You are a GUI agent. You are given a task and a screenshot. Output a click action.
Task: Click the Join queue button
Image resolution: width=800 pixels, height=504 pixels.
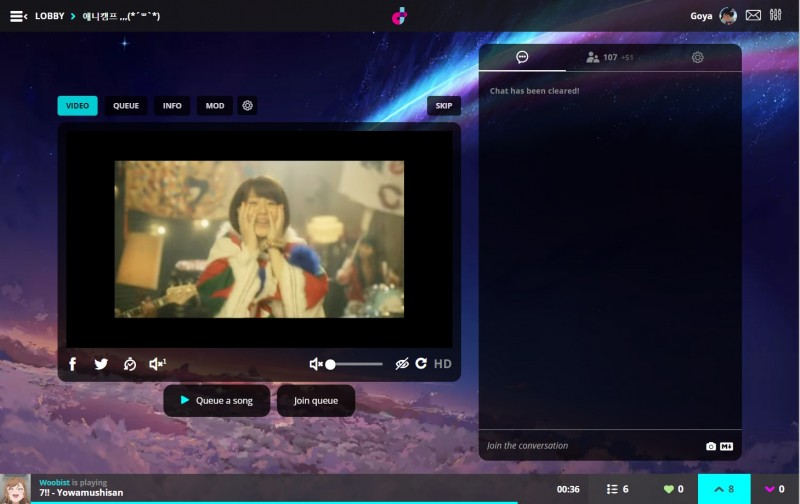click(316, 400)
